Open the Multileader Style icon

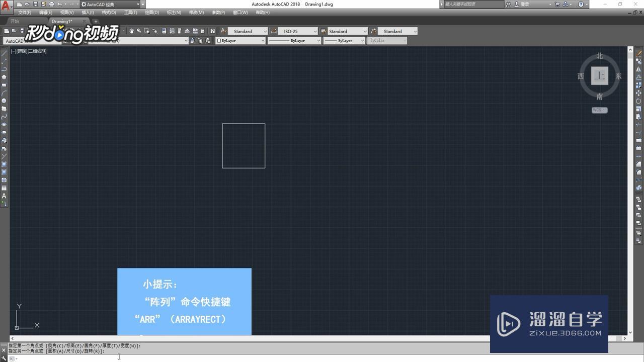[x=373, y=31]
